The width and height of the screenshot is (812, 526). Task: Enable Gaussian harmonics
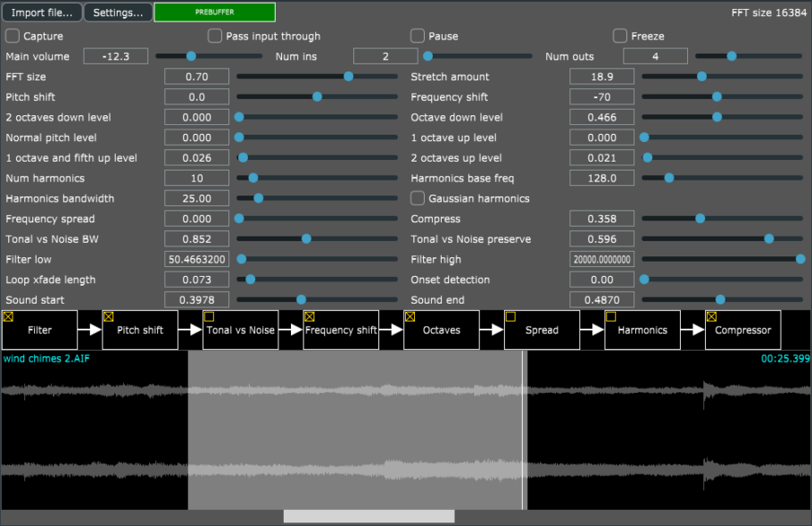click(x=417, y=198)
